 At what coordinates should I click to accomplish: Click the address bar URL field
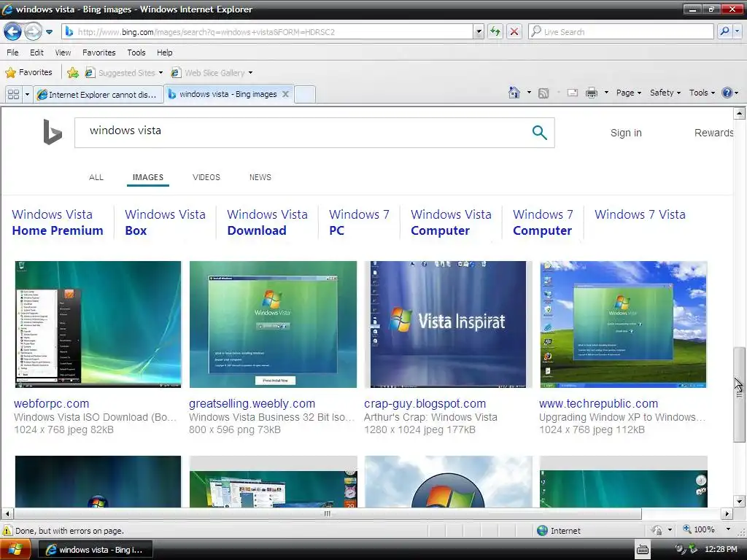tap(268, 32)
